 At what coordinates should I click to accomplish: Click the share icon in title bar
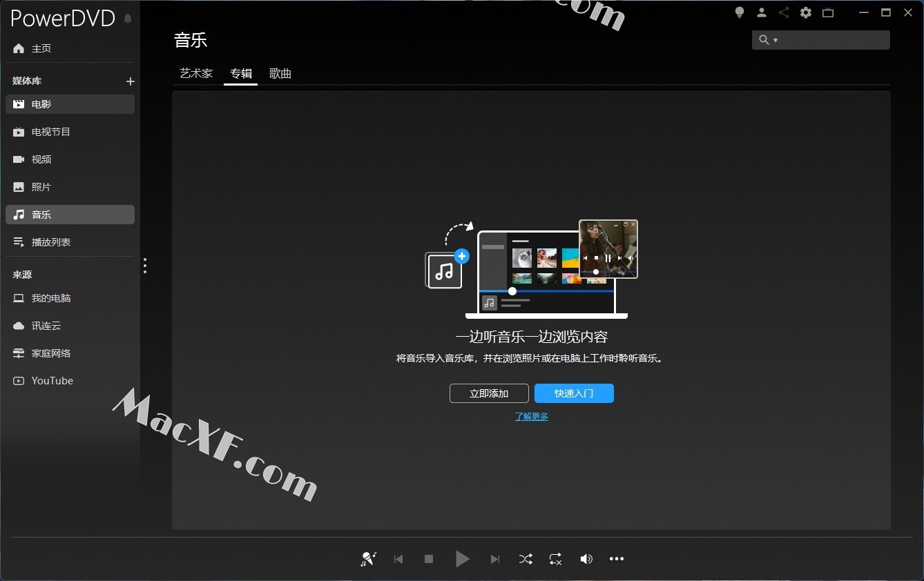coord(784,12)
